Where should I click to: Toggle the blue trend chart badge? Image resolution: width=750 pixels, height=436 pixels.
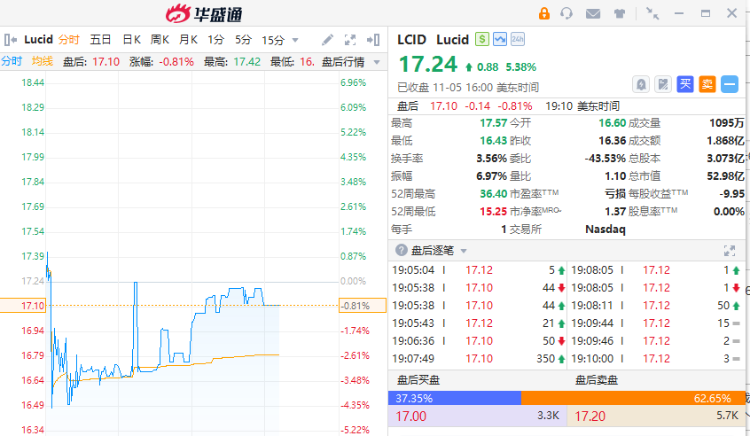(500, 39)
